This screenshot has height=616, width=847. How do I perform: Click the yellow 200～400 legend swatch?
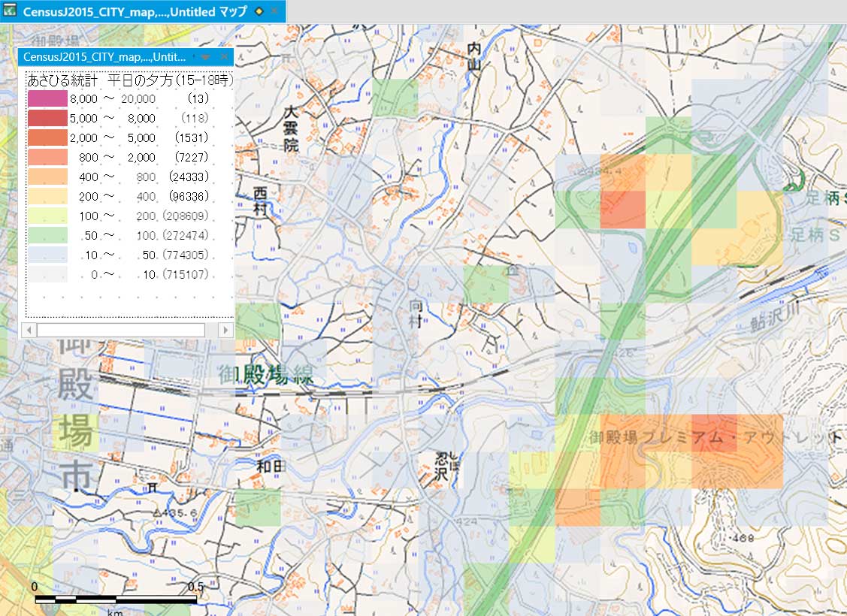(x=47, y=196)
